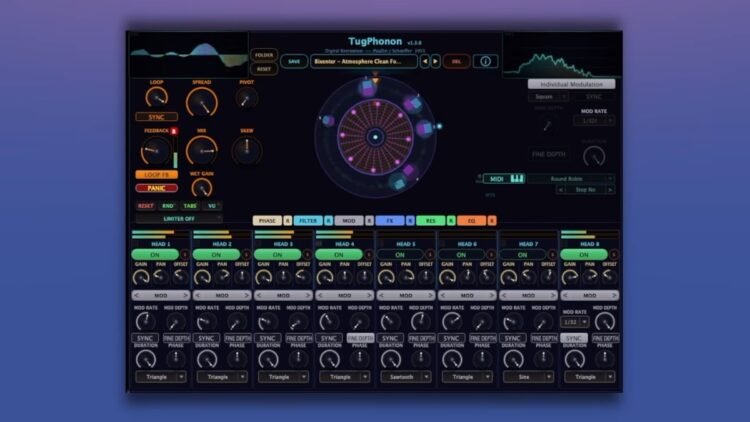Image resolution: width=750 pixels, height=422 pixels.
Task: Step HEAD 1 MOD selector left
Action: (x=136, y=296)
